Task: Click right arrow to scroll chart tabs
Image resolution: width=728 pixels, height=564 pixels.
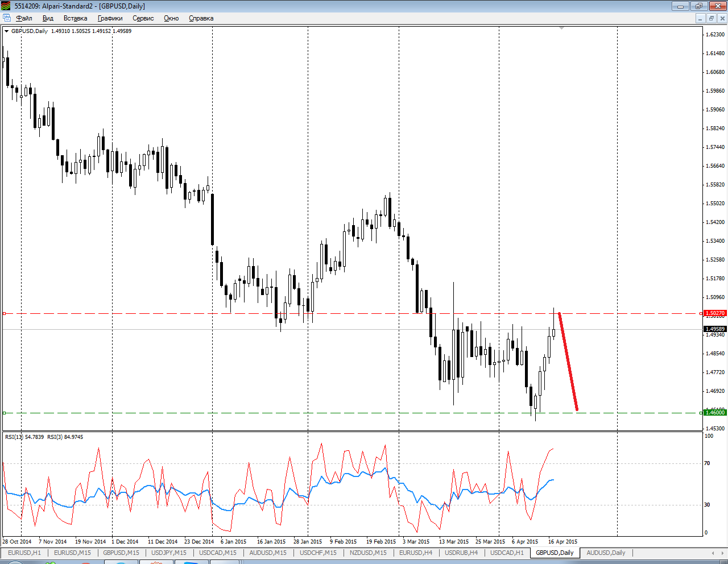Action: pyautogui.click(x=722, y=553)
